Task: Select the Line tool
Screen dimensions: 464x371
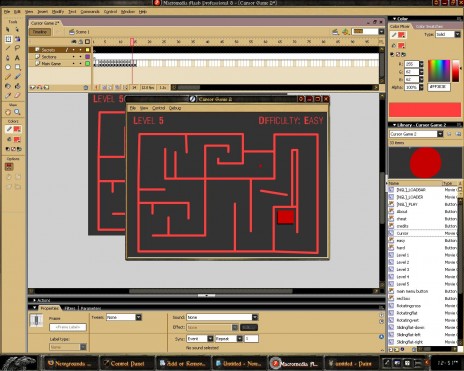Action: (x=8, y=48)
